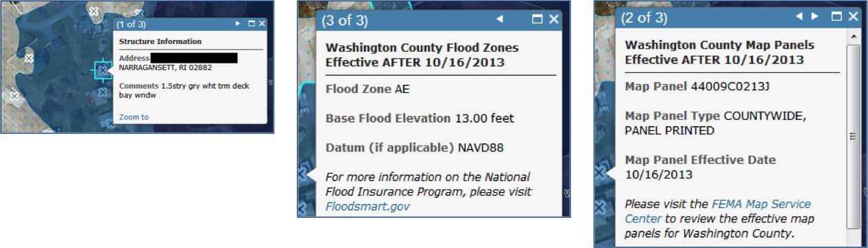Click the Zoom to link
This screenshot has width=868, height=248.
(x=133, y=117)
